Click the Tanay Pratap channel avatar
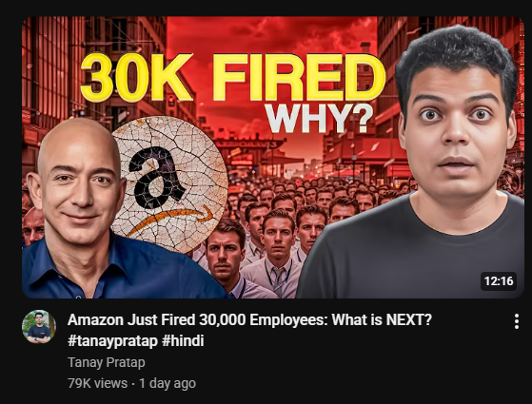Image resolution: width=532 pixels, height=404 pixels. (39, 326)
